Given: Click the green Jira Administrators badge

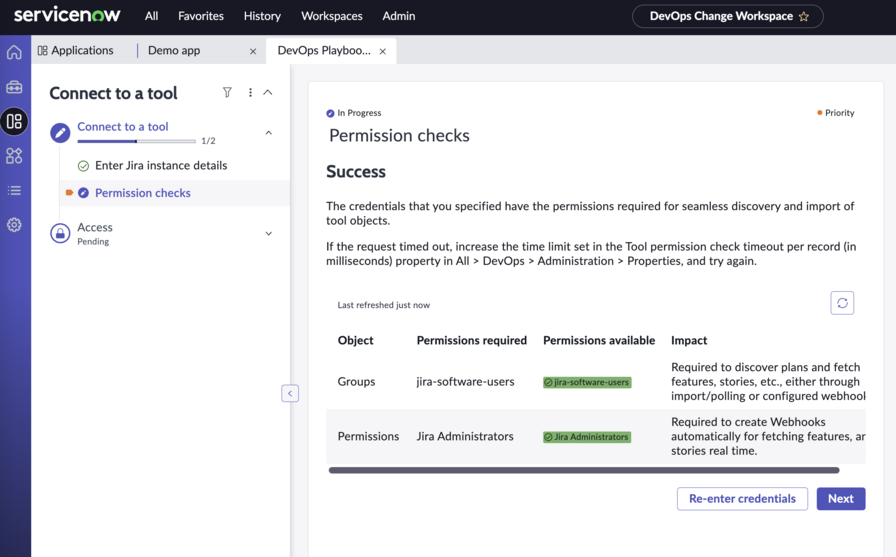Looking at the screenshot, I should click(x=587, y=437).
